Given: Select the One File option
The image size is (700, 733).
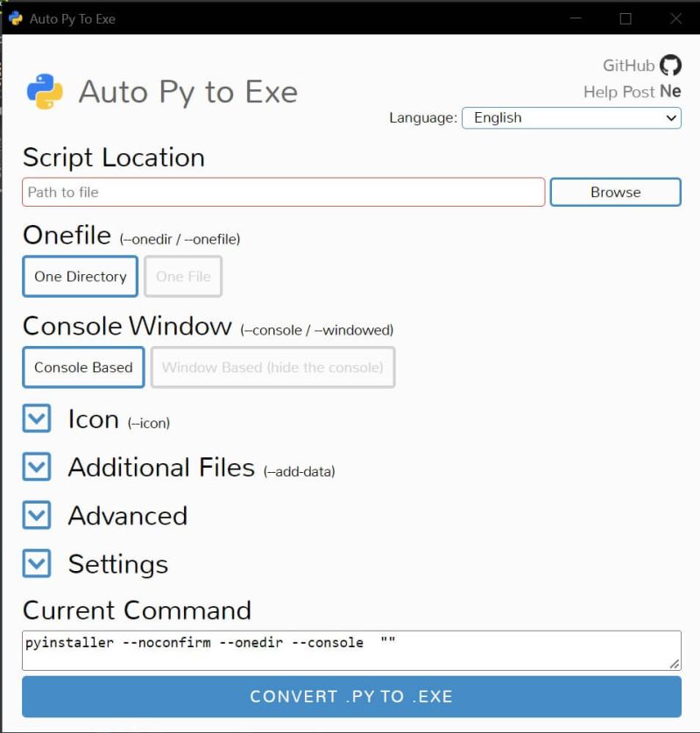Looking at the screenshot, I should tap(183, 276).
